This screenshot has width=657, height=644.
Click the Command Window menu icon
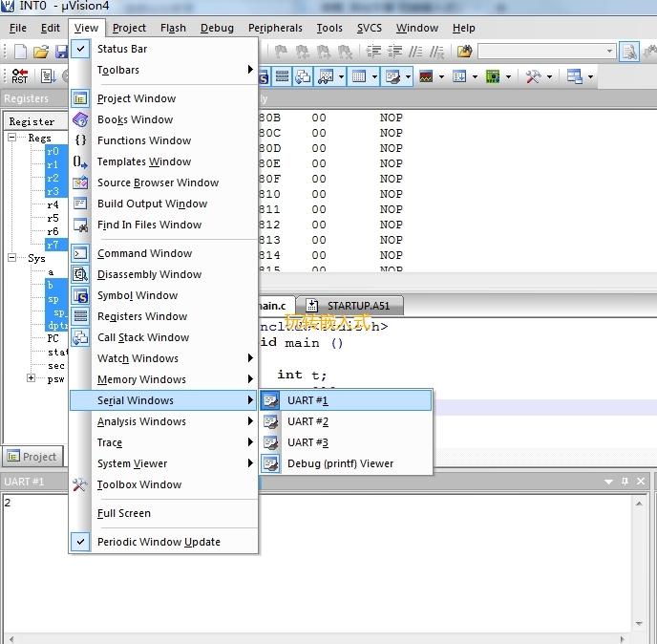click(x=80, y=253)
